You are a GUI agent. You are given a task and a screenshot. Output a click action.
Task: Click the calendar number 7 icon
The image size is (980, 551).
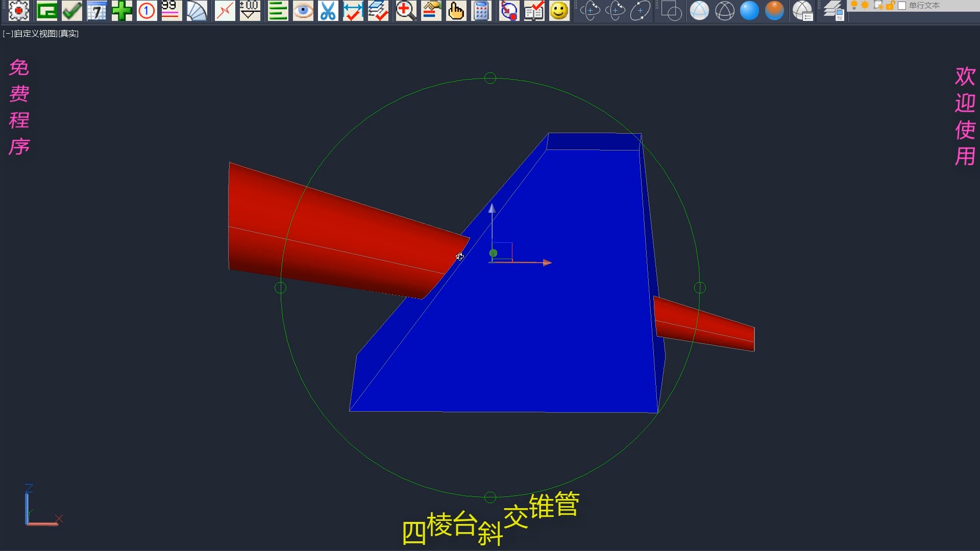pos(96,10)
